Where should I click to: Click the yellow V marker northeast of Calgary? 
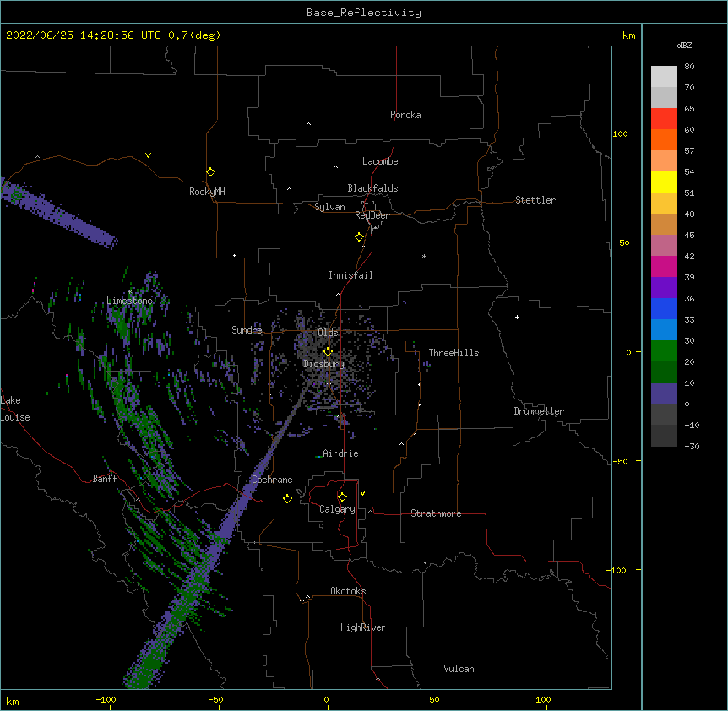[x=362, y=493]
